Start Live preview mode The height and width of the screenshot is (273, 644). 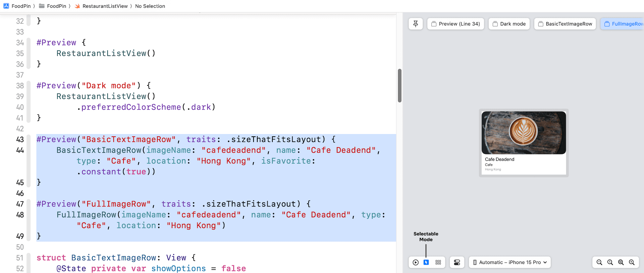pos(416,262)
